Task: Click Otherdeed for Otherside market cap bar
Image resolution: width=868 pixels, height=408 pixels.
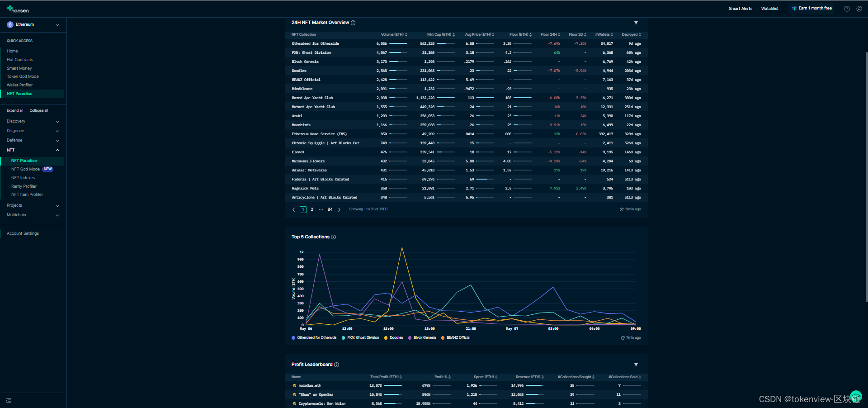Action: pos(446,43)
